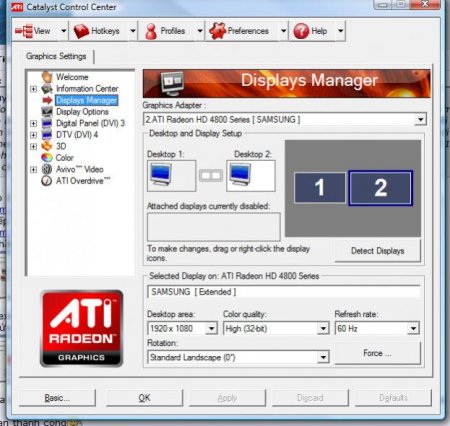
Task: Expand the Digital Panel (DVI) 3 node
Action: [x=33, y=123]
